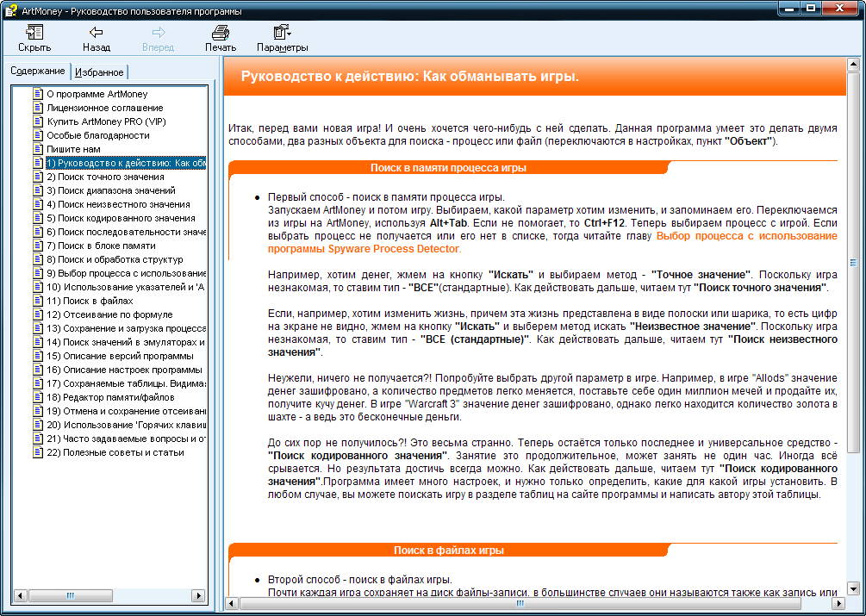Click content pane horizontal scrollbar thumb

click(x=519, y=603)
